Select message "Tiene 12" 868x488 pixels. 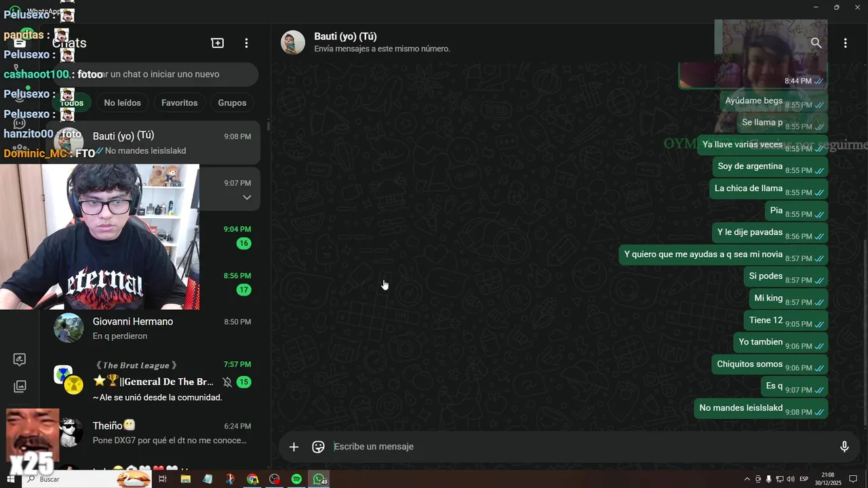pos(785,321)
